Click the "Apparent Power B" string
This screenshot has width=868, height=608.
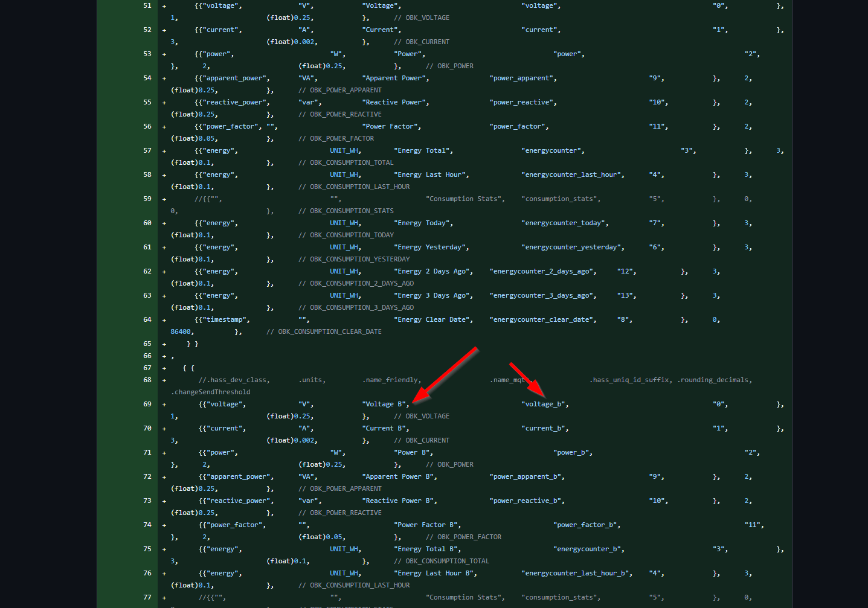tap(398, 476)
